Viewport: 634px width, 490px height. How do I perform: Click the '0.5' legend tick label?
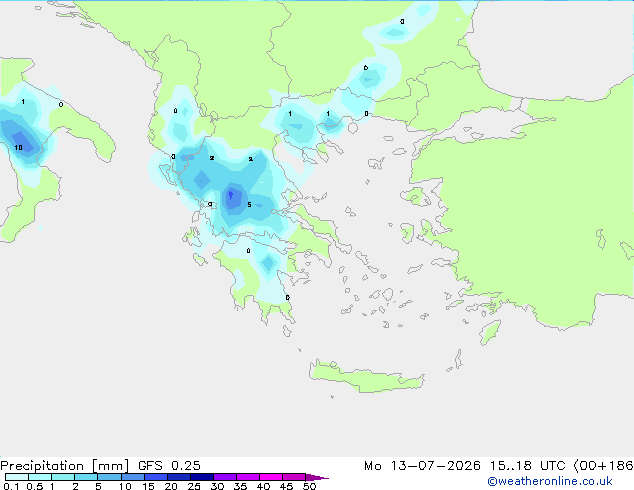[x=35, y=486]
